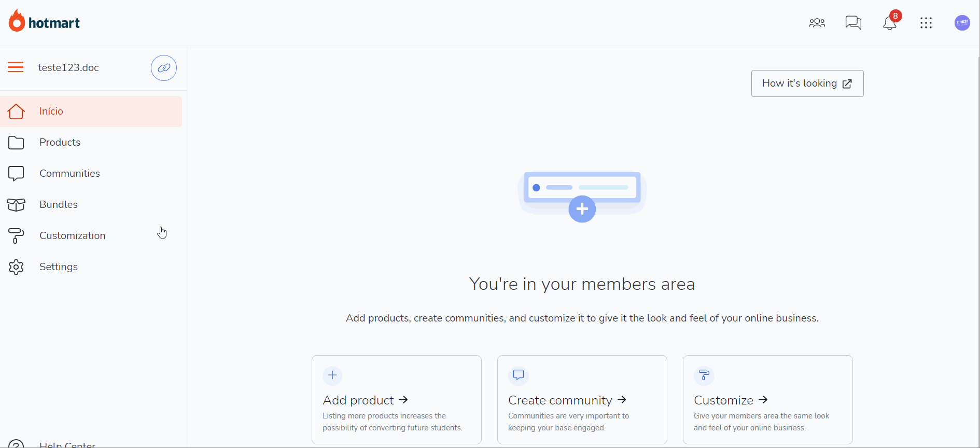The image size is (980, 448).
Task: Click the paint roller icon in Customize card
Action: 704,375
